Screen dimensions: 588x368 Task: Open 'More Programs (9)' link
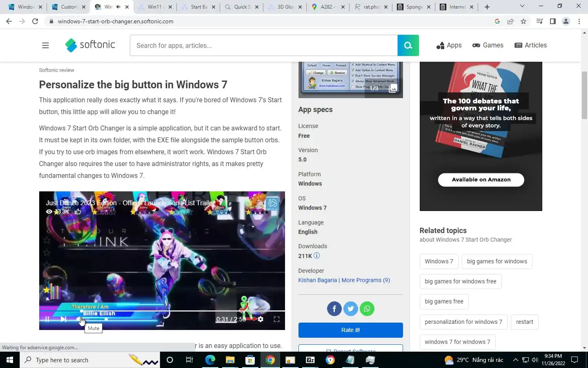tap(366, 280)
